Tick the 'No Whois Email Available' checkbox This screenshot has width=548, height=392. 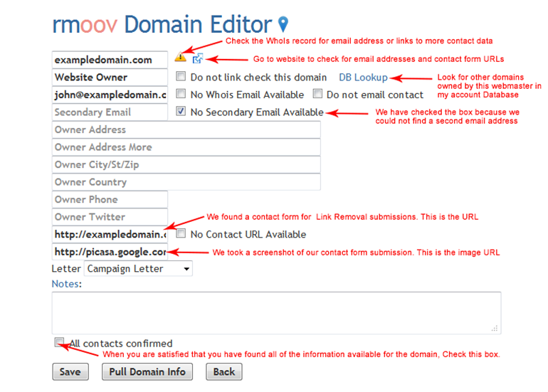181,94
